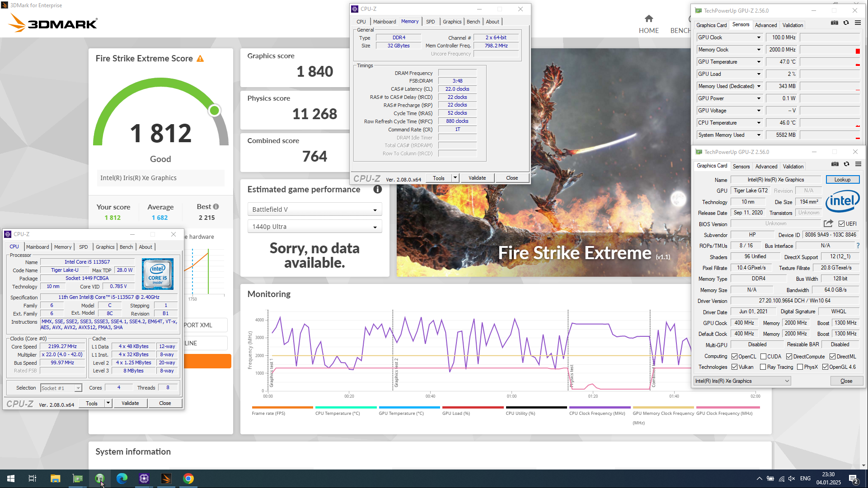Click Close button in Graphics Card GPU-Z window
The width and height of the screenshot is (868, 488).
846,381
